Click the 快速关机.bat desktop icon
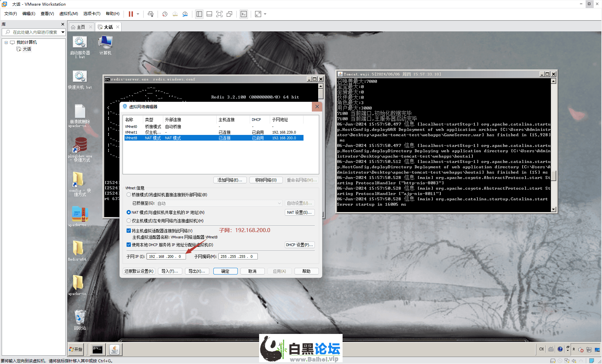The height and width of the screenshot is (364, 602). [x=80, y=80]
